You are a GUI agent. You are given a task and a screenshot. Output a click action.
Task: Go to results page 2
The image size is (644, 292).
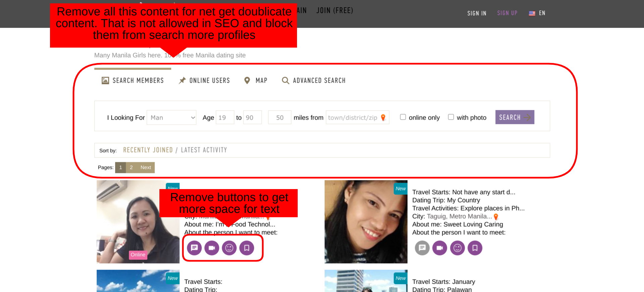(131, 168)
